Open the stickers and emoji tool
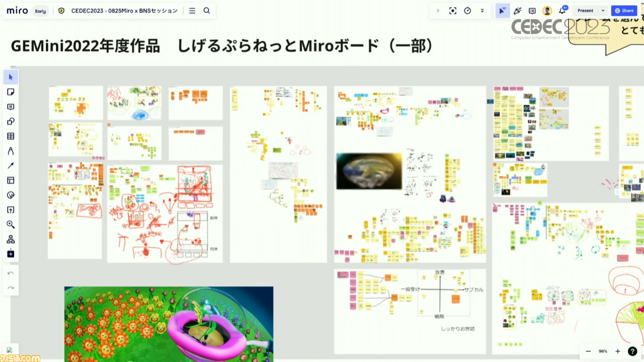 (x=11, y=195)
